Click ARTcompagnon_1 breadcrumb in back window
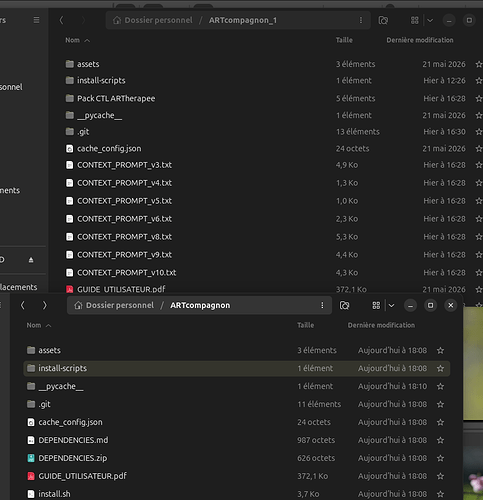 [x=243, y=20]
